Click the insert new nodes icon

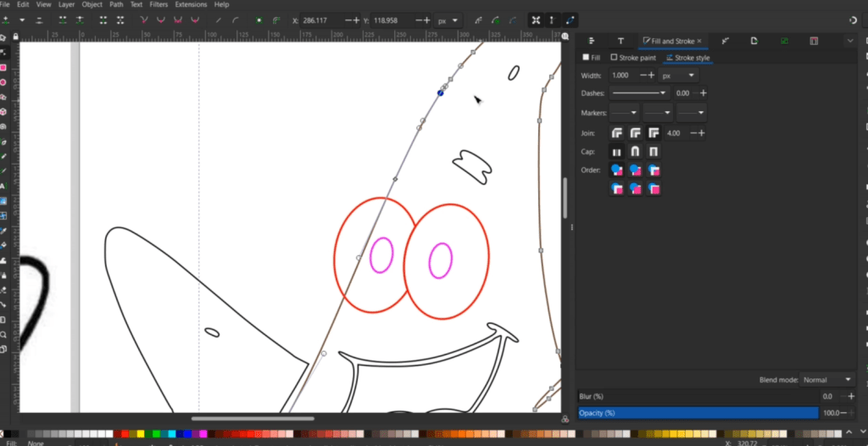pyautogui.click(x=6, y=20)
